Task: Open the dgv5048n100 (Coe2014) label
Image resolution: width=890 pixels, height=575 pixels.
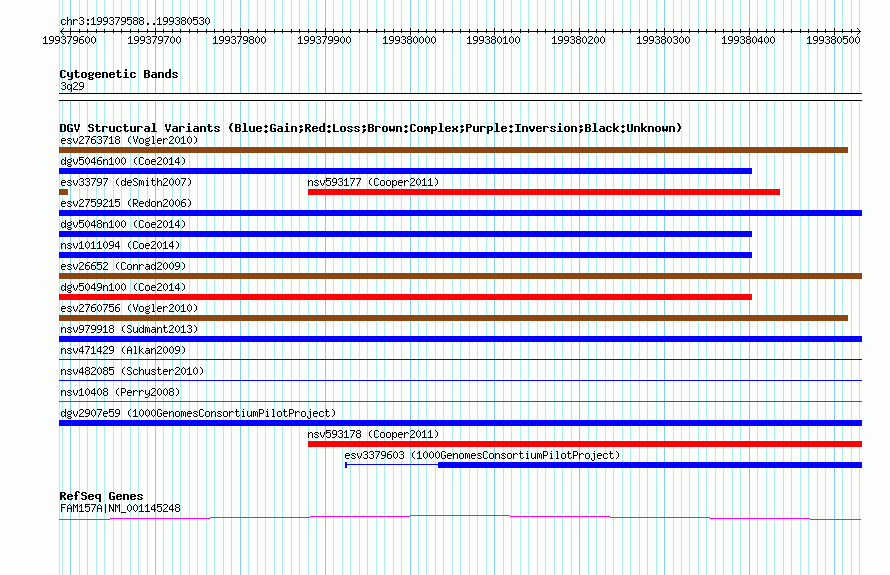Action: 123,224
